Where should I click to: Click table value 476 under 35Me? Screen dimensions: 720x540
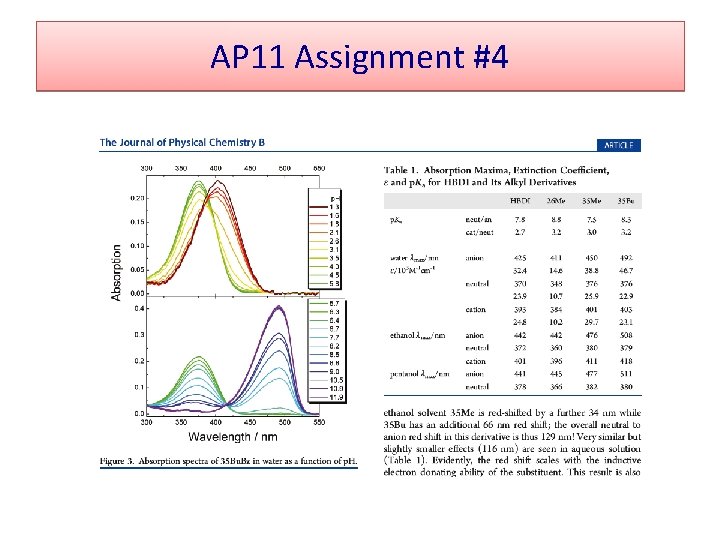591,335
